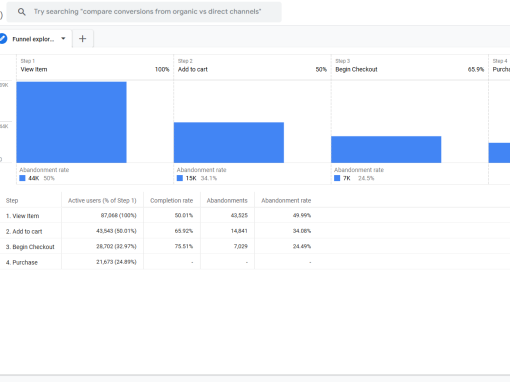Click the Add to cart funnel bar
Screen dimensions: 510x382
point(229,143)
